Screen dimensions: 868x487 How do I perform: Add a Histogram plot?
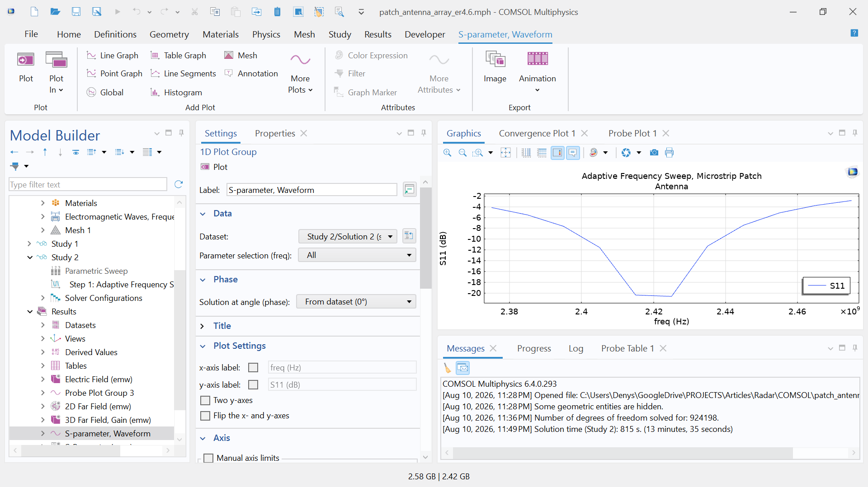(x=176, y=92)
